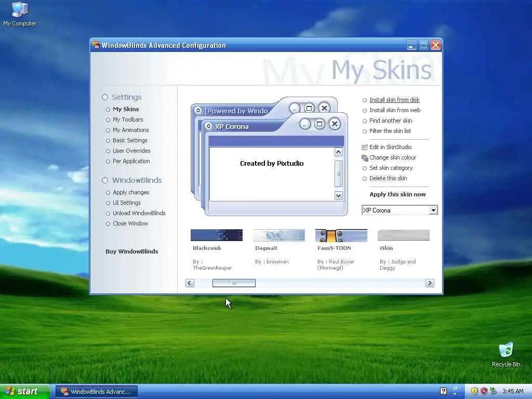Viewport: 532px width, 399px height.
Task: Click the roll-up arrow icon beside XP Corona title
Action: point(209,126)
